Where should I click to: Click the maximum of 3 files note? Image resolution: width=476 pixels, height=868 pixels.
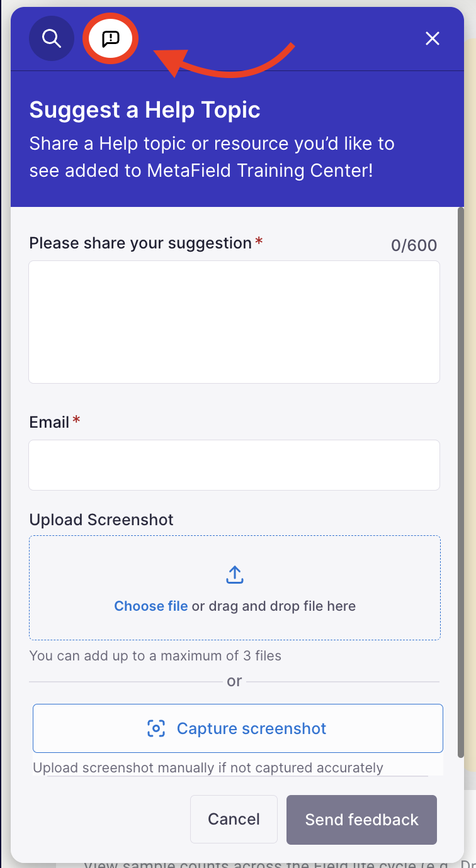(x=155, y=656)
